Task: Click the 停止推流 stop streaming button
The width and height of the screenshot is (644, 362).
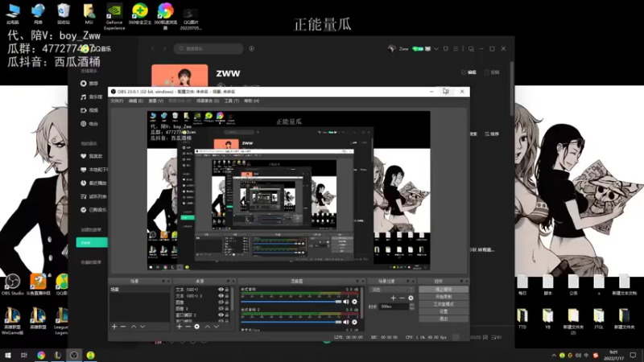Action: tap(444, 290)
